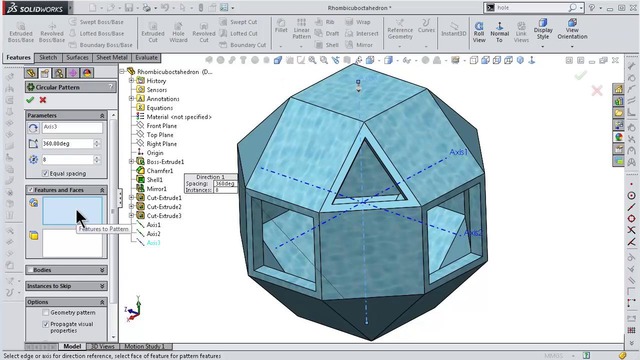
Task: Click pattern axis field containing Axis3
Action: pos(72,127)
